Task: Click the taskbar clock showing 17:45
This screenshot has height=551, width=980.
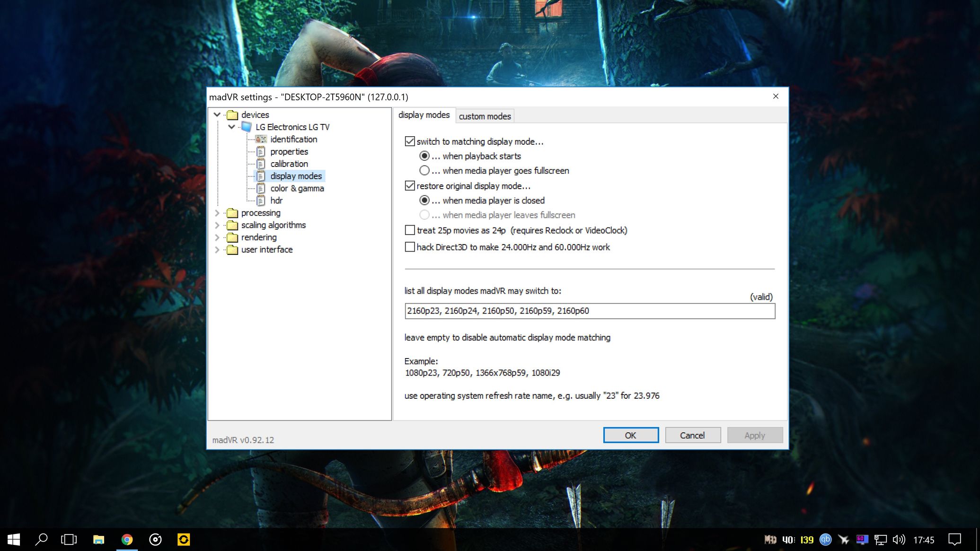Action: pos(924,540)
